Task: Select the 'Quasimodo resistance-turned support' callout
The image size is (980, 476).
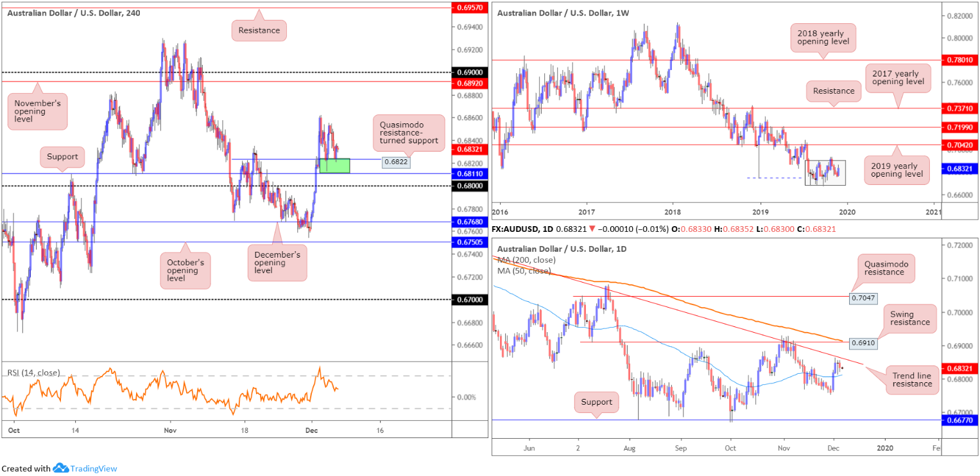Action: 408,134
